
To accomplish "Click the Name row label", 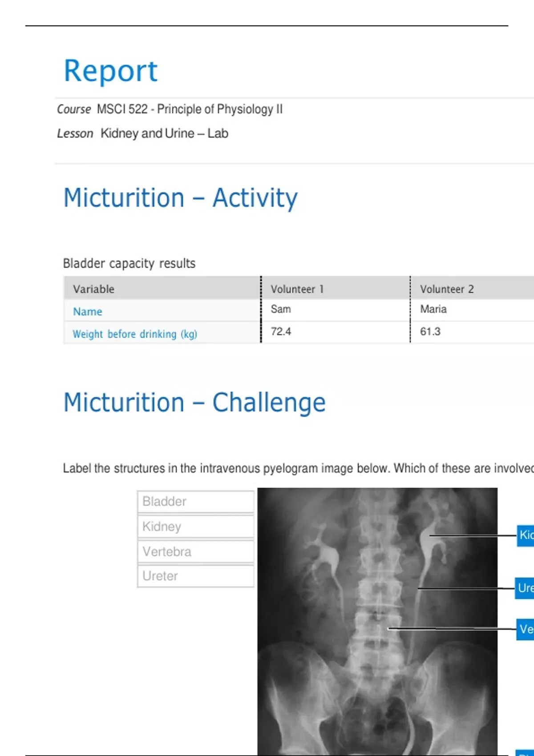I will click(x=88, y=311).
